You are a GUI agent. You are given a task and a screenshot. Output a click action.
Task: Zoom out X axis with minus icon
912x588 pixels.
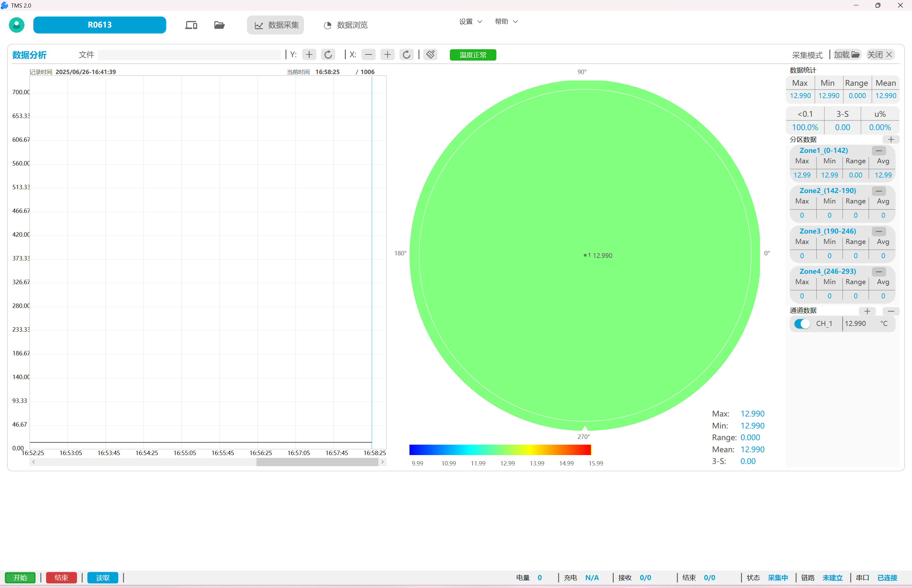(x=368, y=55)
